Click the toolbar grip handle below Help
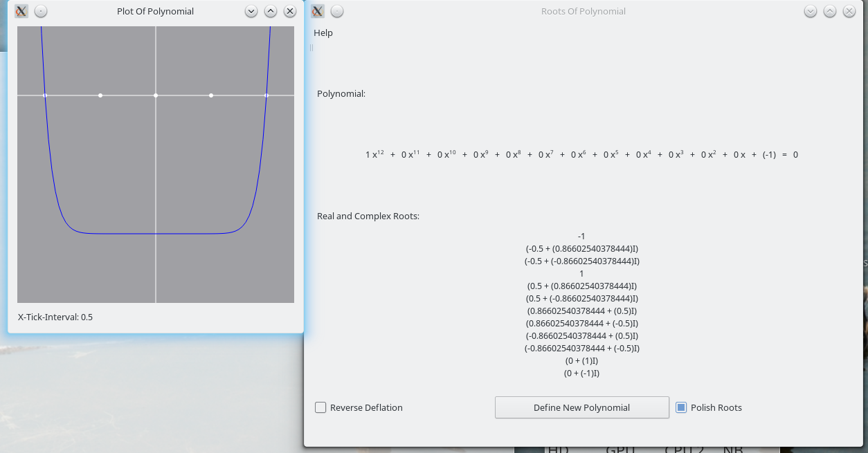 [x=311, y=48]
